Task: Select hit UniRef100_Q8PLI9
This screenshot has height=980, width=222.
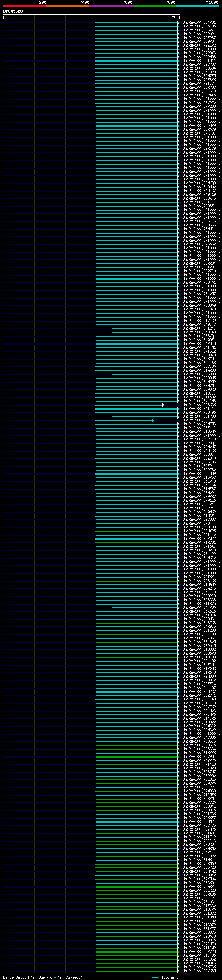Action: tap(199, 439)
